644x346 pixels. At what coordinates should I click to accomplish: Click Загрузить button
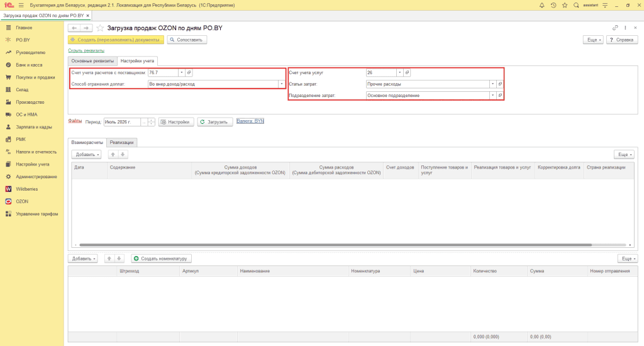pos(215,122)
